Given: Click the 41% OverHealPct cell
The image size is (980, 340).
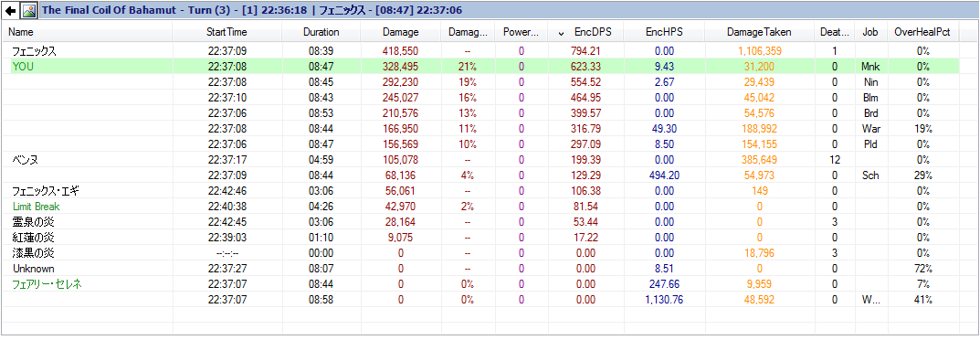Looking at the screenshot, I should [923, 300].
